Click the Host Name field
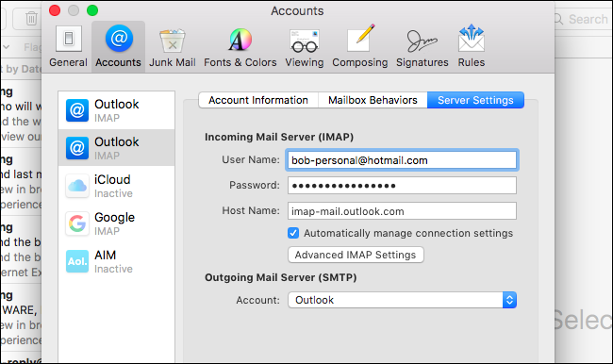Viewport: 613px width, 364px height. [x=403, y=211]
